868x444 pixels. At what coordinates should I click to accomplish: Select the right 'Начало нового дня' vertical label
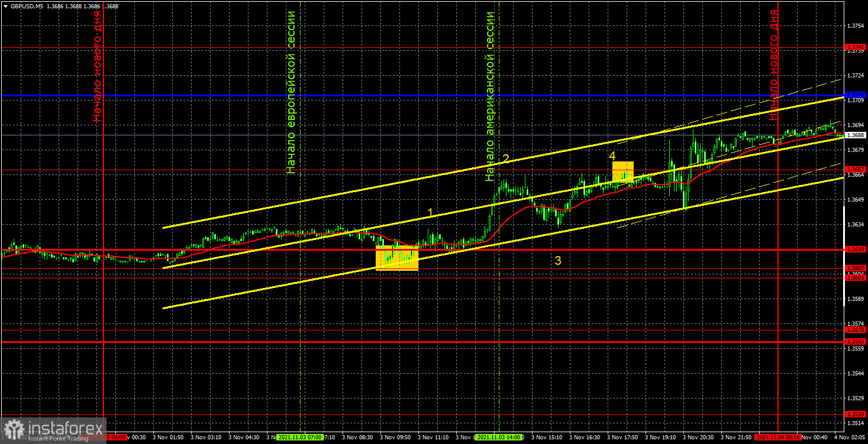(x=774, y=66)
